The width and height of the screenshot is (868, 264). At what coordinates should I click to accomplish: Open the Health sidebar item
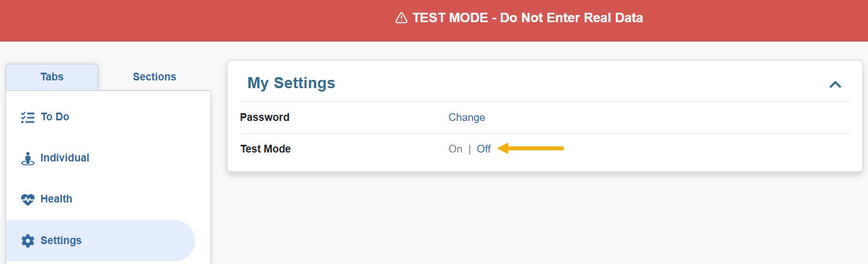pos(56,199)
